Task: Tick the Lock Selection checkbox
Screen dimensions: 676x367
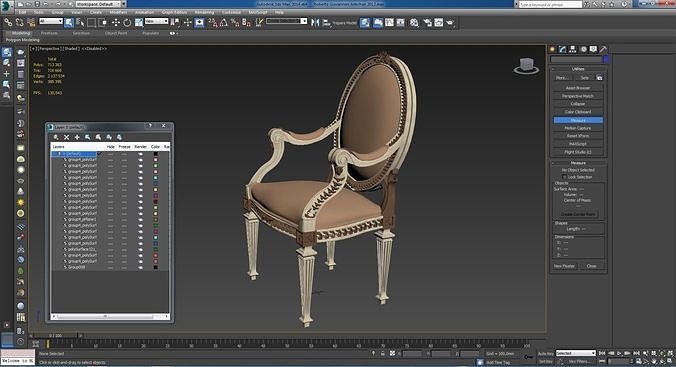Action: click(564, 177)
